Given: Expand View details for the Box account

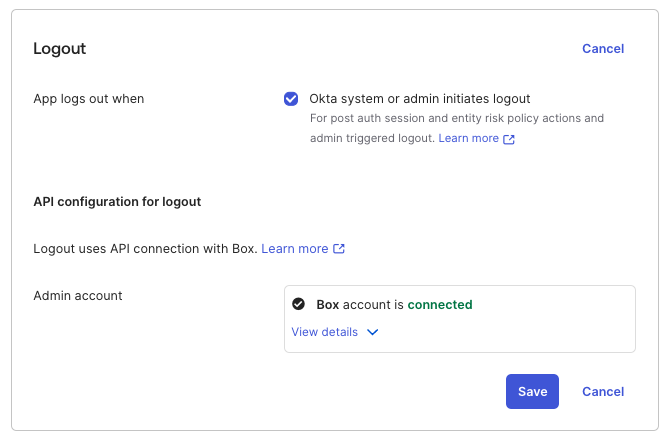Looking at the screenshot, I should click(x=325, y=332).
